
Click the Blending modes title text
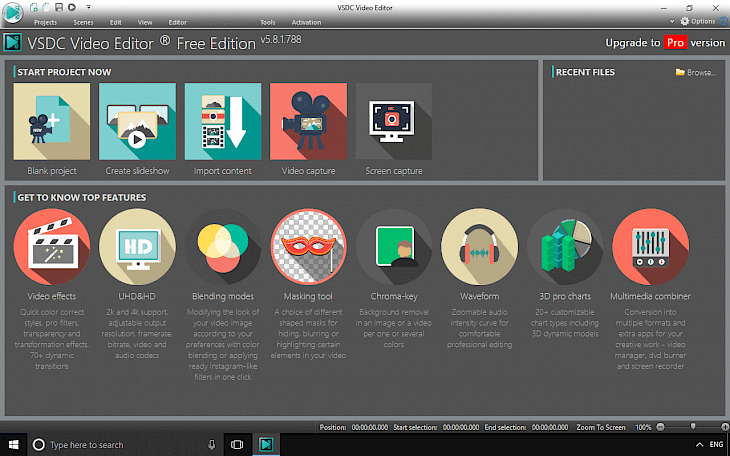point(223,296)
